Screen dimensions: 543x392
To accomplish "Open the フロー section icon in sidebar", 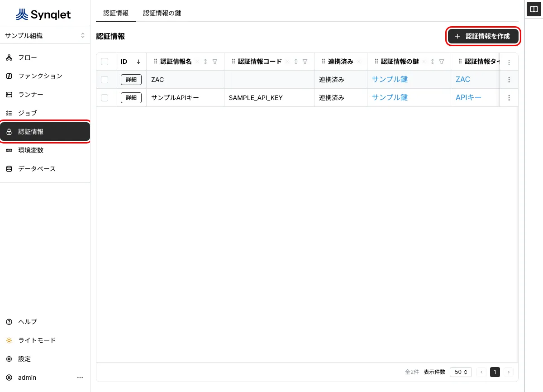I will tap(9, 57).
